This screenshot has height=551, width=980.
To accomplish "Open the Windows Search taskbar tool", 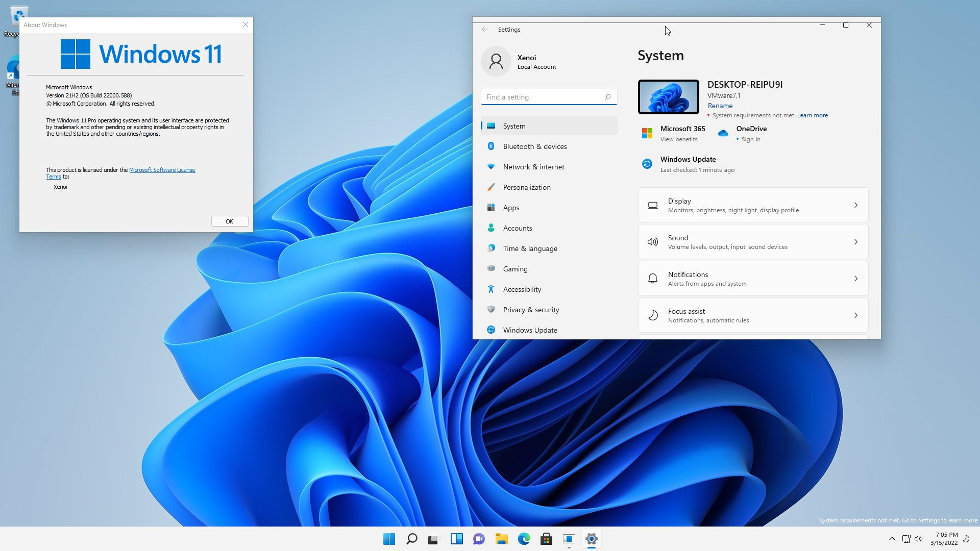I will pyautogui.click(x=410, y=539).
